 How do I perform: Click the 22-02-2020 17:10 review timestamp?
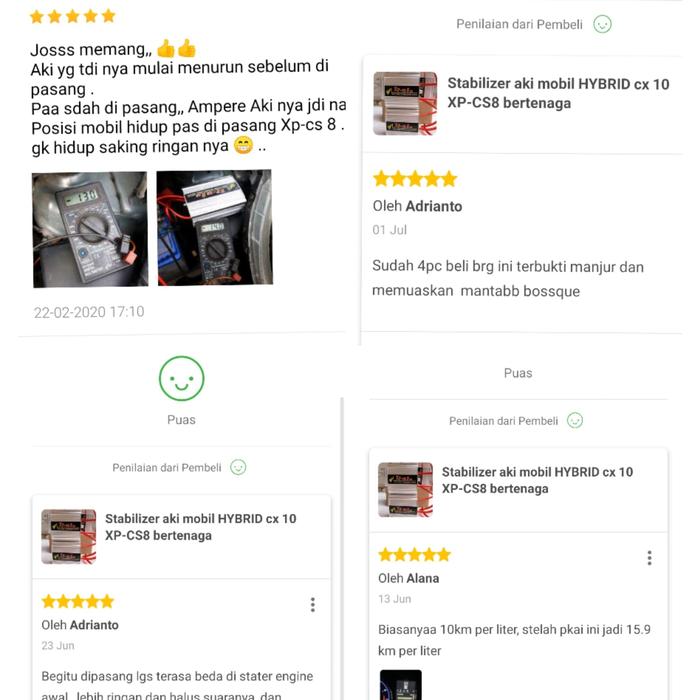click(89, 312)
